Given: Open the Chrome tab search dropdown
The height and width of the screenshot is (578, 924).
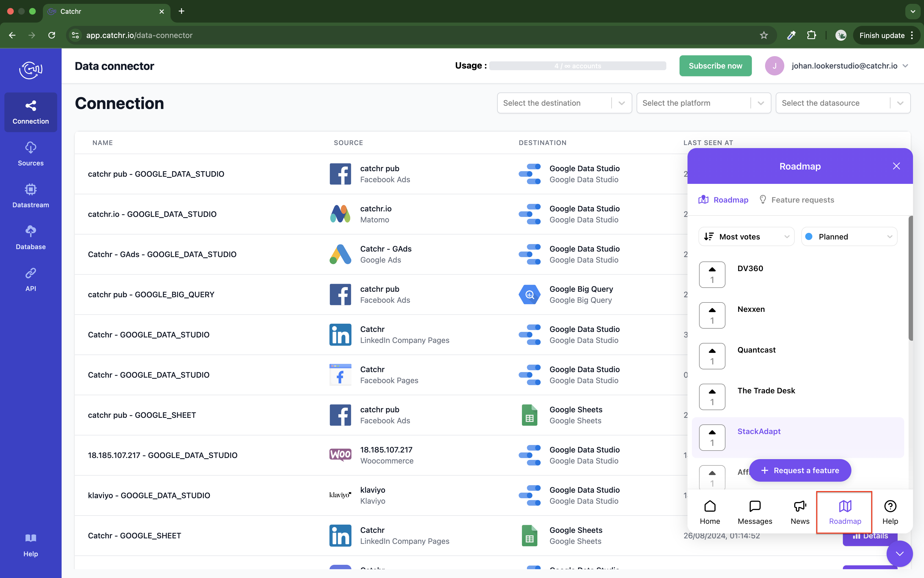Looking at the screenshot, I should click(x=912, y=12).
